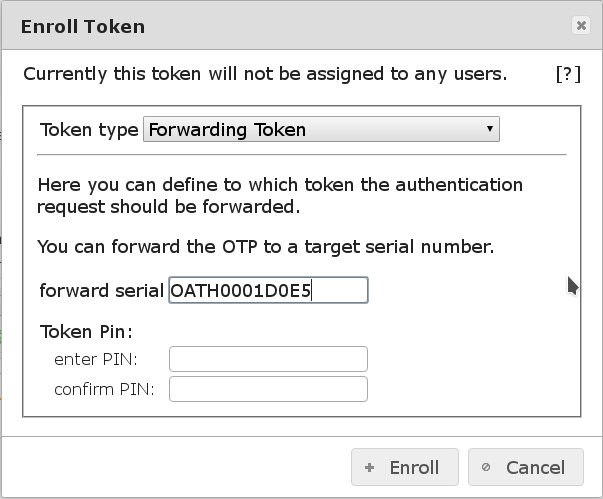Image resolution: width=603 pixels, height=499 pixels.
Task: Click the "Token type" label
Action: 89,130
